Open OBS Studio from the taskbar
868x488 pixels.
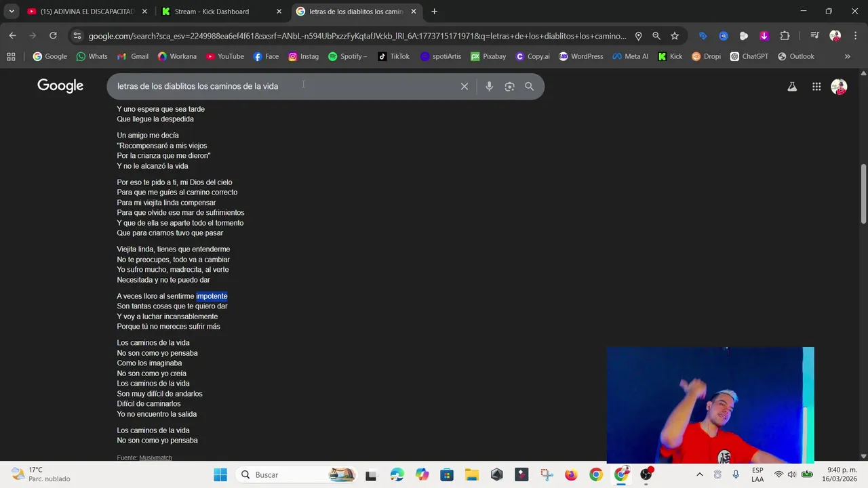pos(646,474)
